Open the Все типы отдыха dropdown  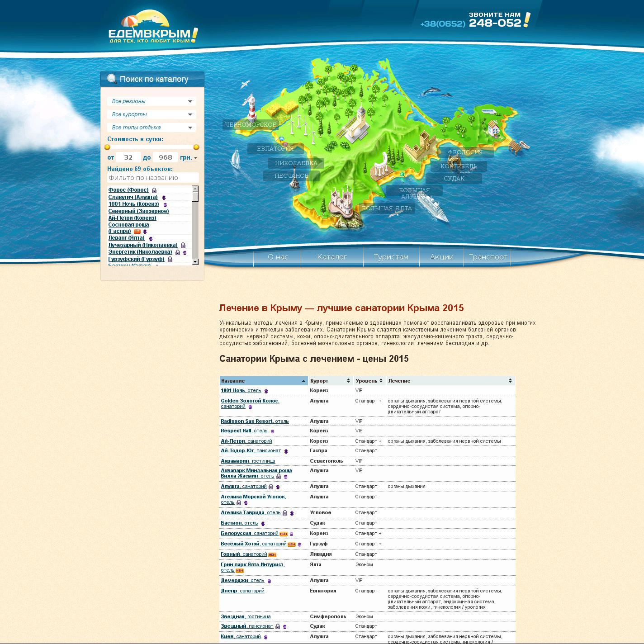(152, 128)
